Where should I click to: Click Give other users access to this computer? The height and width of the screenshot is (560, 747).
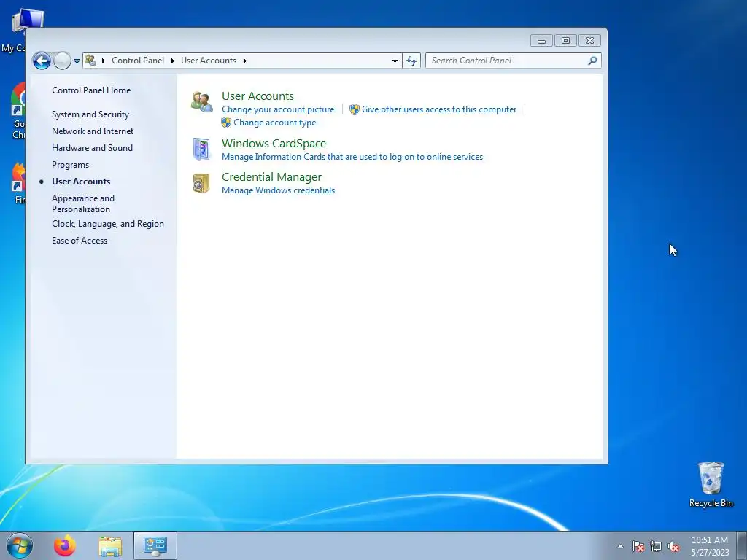(439, 109)
